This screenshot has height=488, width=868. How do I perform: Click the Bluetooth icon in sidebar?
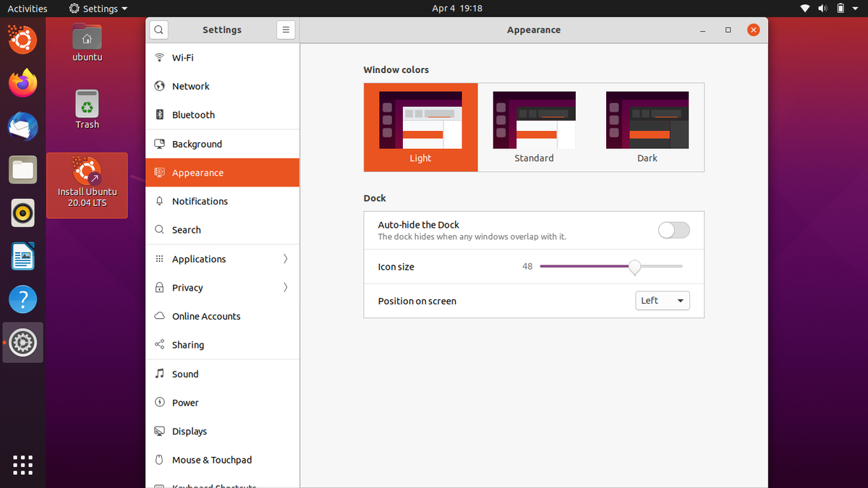tap(160, 115)
